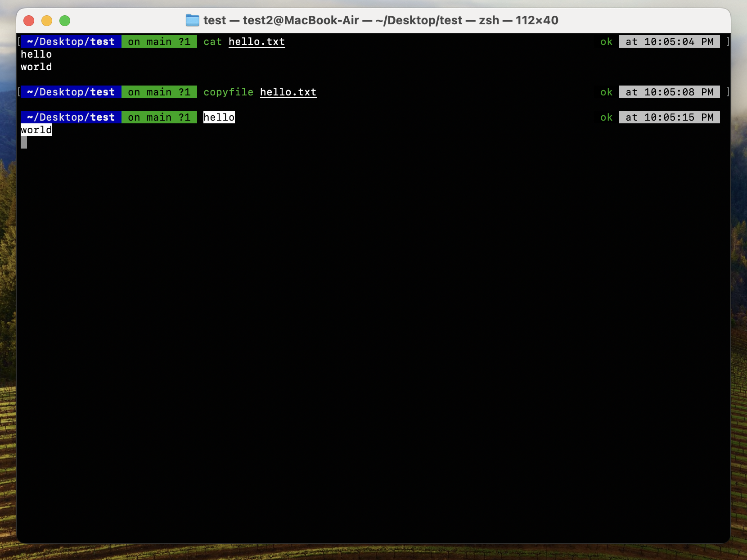Click the highlighted 'hello' text on third prompt

coord(219,117)
